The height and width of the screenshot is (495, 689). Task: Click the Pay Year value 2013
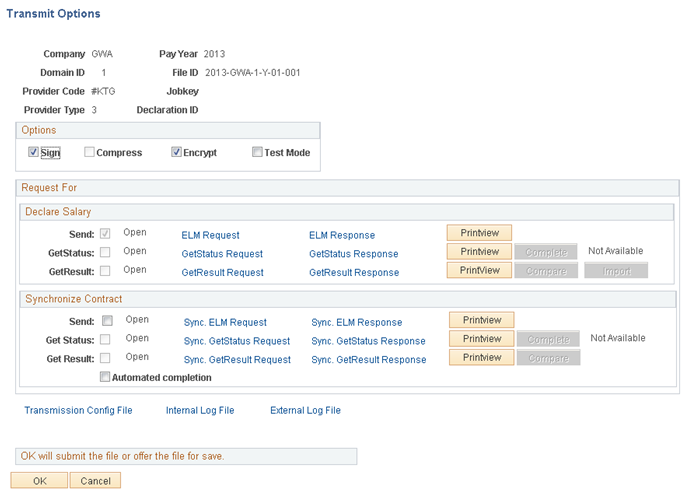tap(214, 54)
